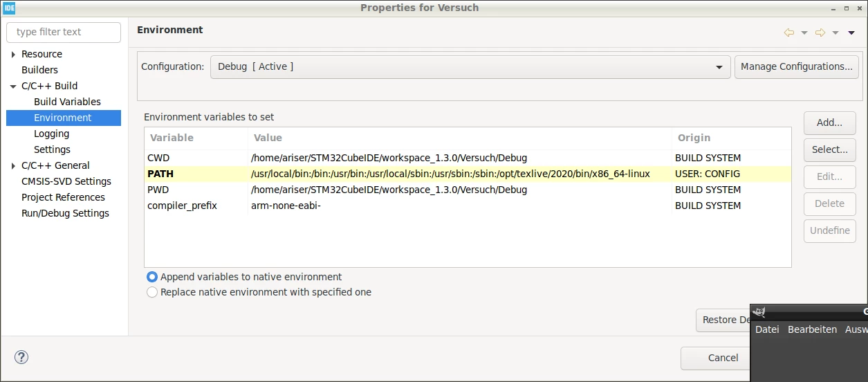Viewport: 868px width, 382px height.
Task: Click the Restore Defaults button
Action: [723, 320]
